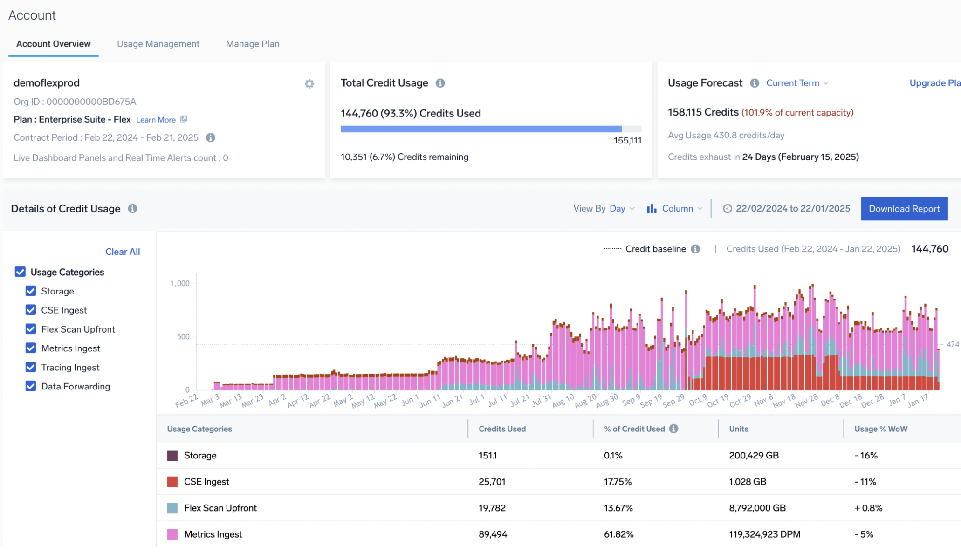The image size is (961, 560).
Task: Uncheck the Storage usage category
Action: pos(31,291)
